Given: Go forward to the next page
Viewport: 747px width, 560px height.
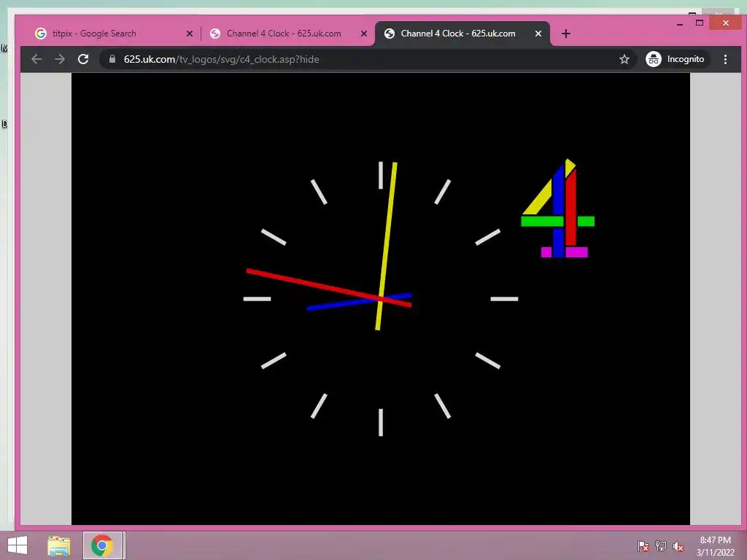Looking at the screenshot, I should click(x=60, y=59).
